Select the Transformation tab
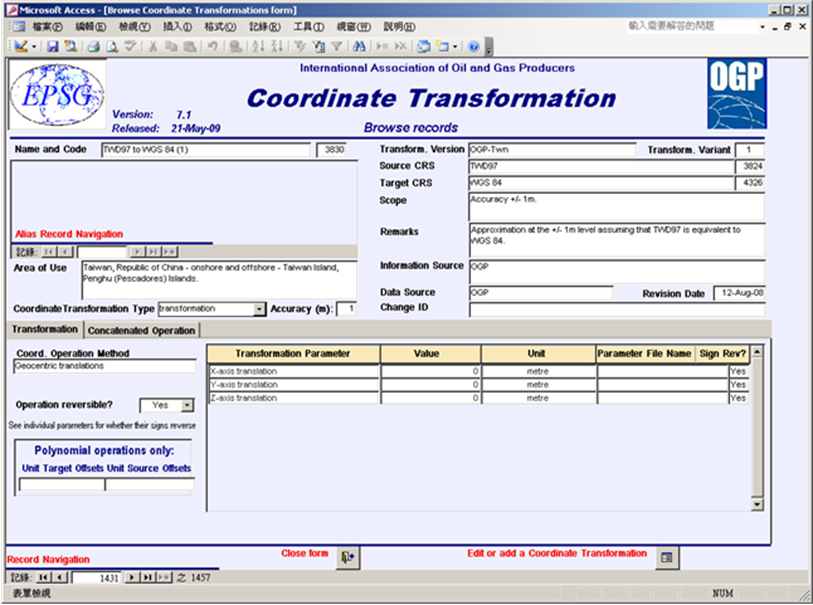This screenshot has width=813, height=605. point(45,329)
